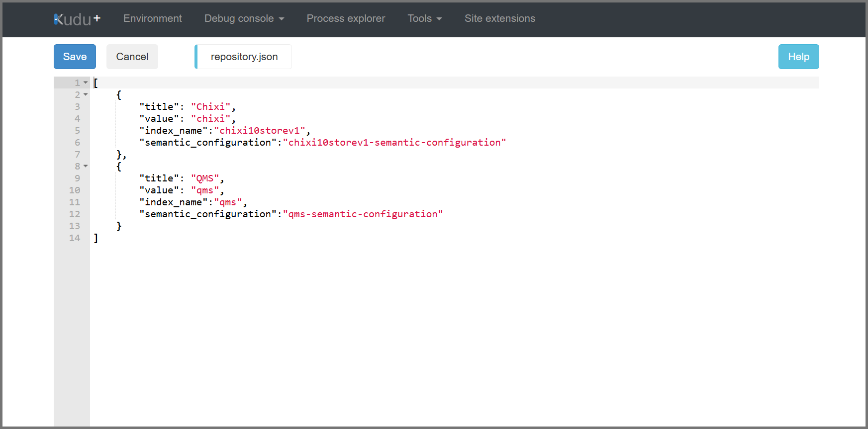
Task: Navigate to Site extensions
Action: 499,18
